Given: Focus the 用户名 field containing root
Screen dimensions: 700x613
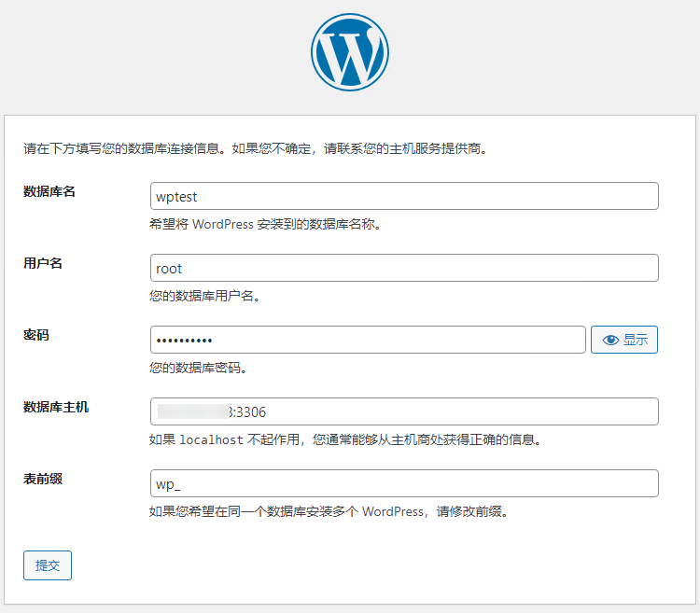Looking at the screenshot, I should coord(404,268).
